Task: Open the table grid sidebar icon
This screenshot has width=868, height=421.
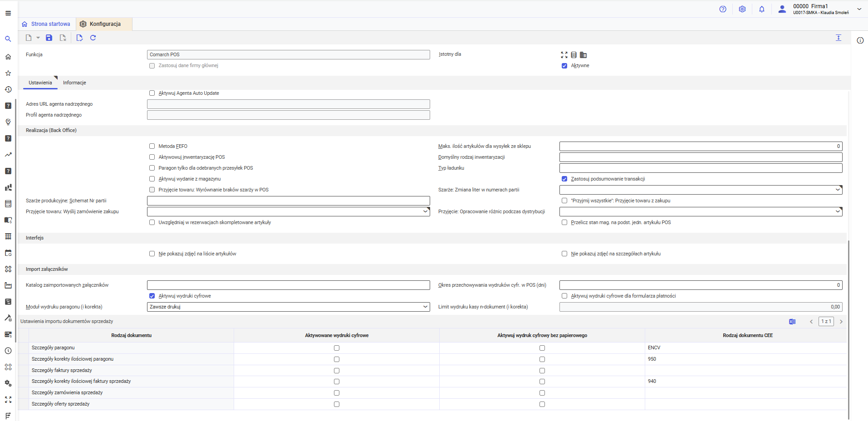Action: tap(8, 236)
